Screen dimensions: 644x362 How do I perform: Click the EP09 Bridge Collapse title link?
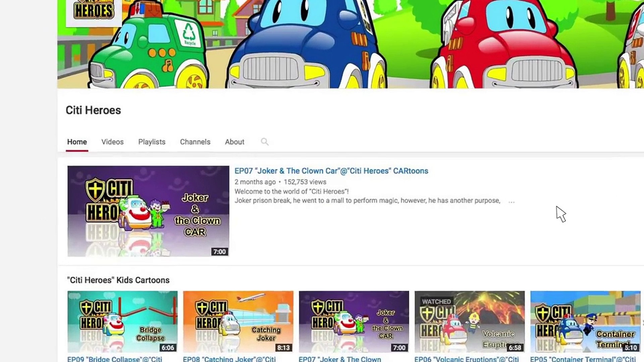point(115,359)
